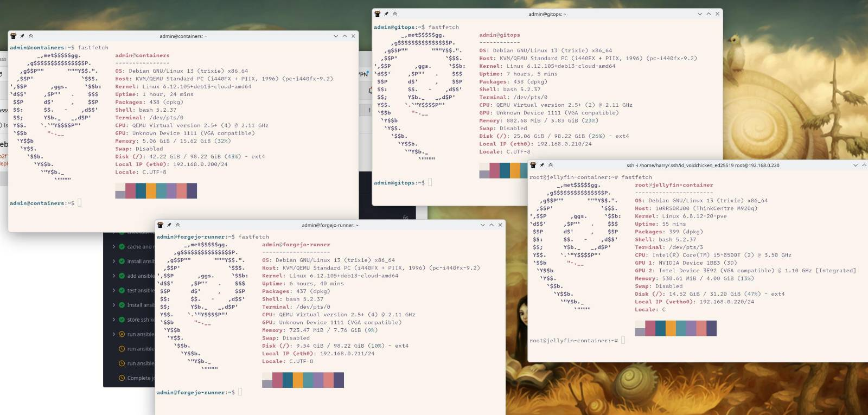Click the empty prompt cursor in the jellyfin-container terminal
The image size is (868, 415).
coord(623,341)
